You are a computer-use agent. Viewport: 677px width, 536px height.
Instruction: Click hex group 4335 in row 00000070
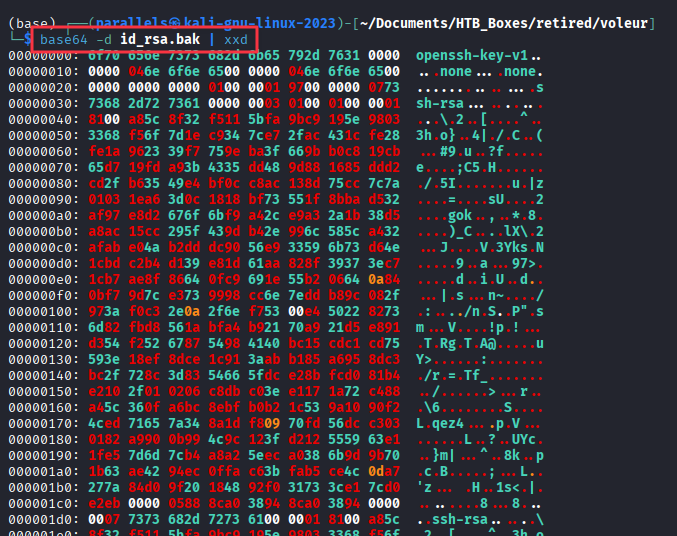(x=224, y=168)
